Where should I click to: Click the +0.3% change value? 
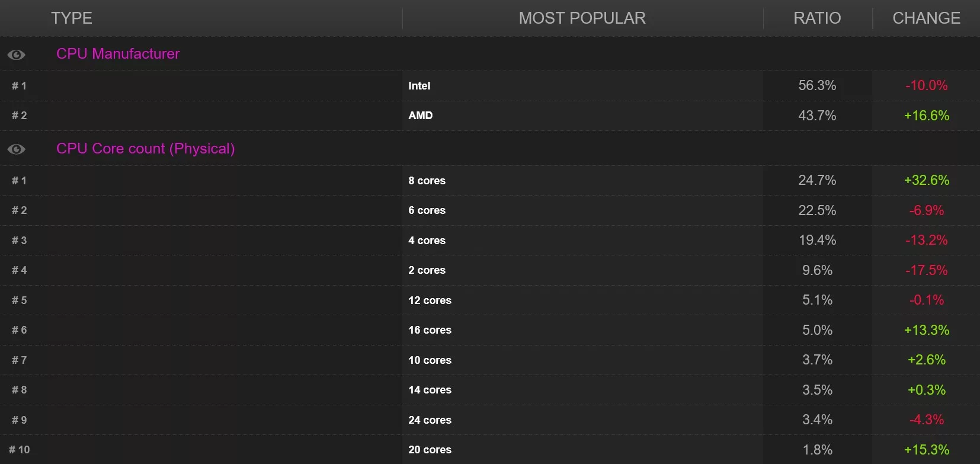(x=927, y=390)
